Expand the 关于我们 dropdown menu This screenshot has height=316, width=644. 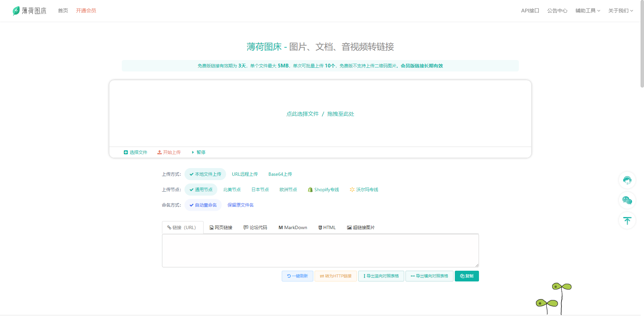621,11
